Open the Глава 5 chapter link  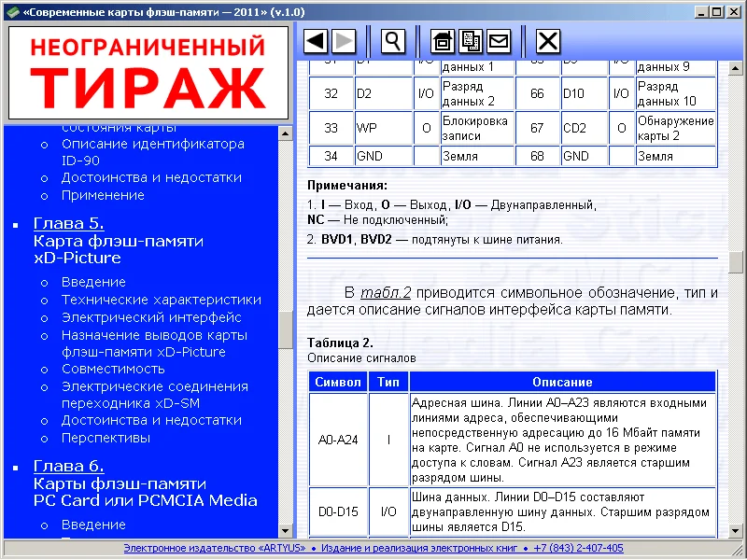coord(68,223)
